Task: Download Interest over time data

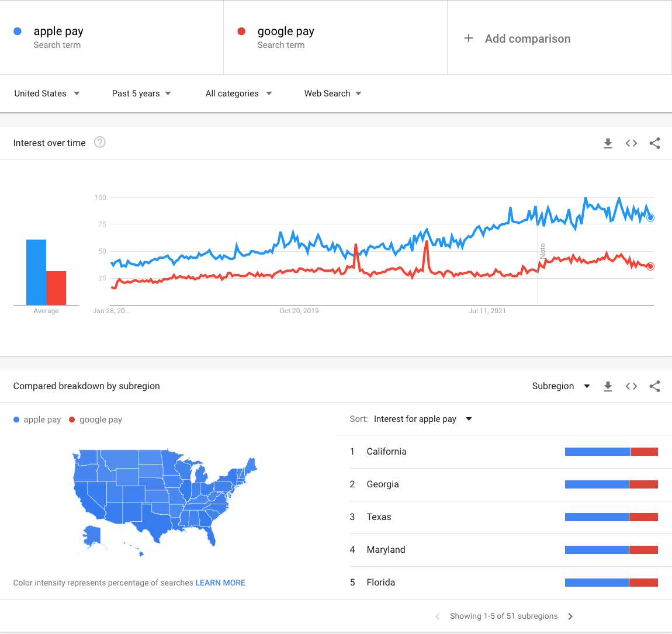Action: [608, 143]
